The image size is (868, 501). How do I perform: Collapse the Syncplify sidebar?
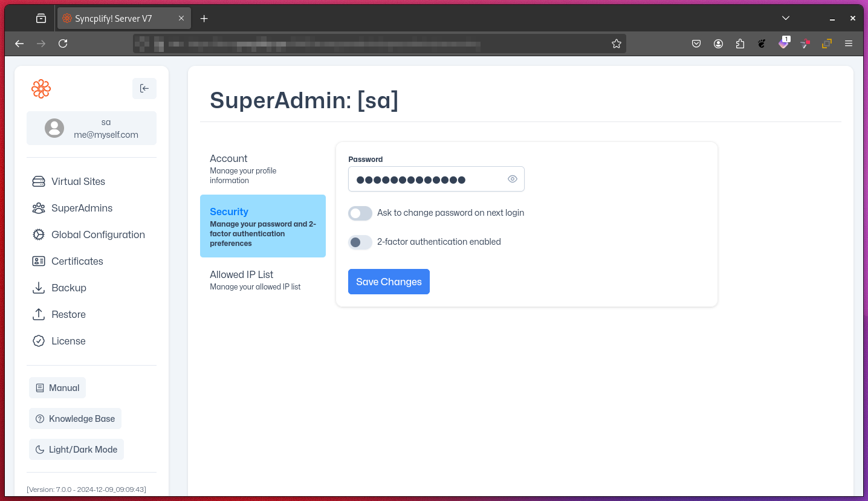[144, 88]
